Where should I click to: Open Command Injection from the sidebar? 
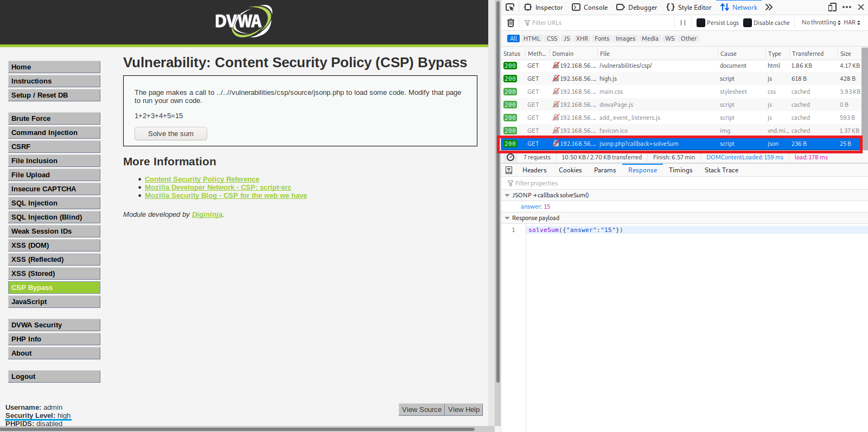54,133
